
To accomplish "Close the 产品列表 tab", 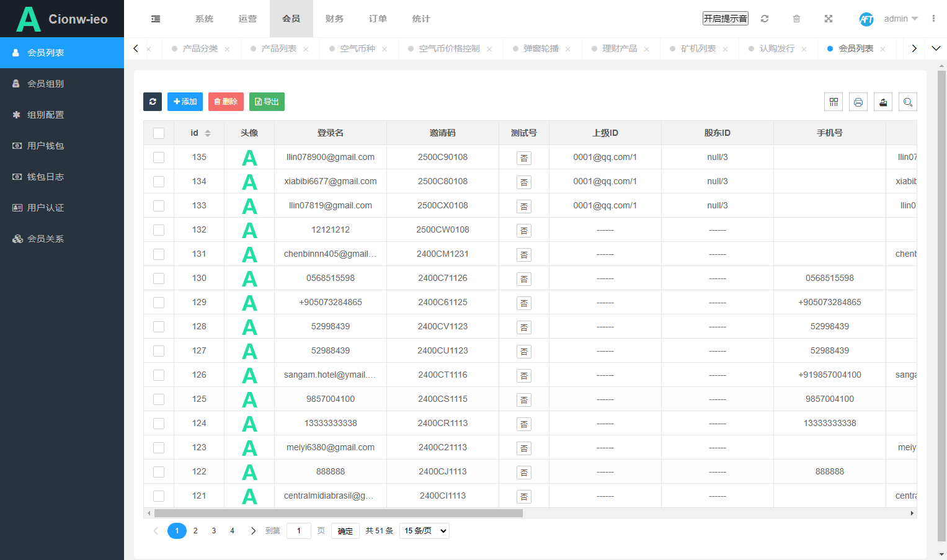I will click(306, 49).
